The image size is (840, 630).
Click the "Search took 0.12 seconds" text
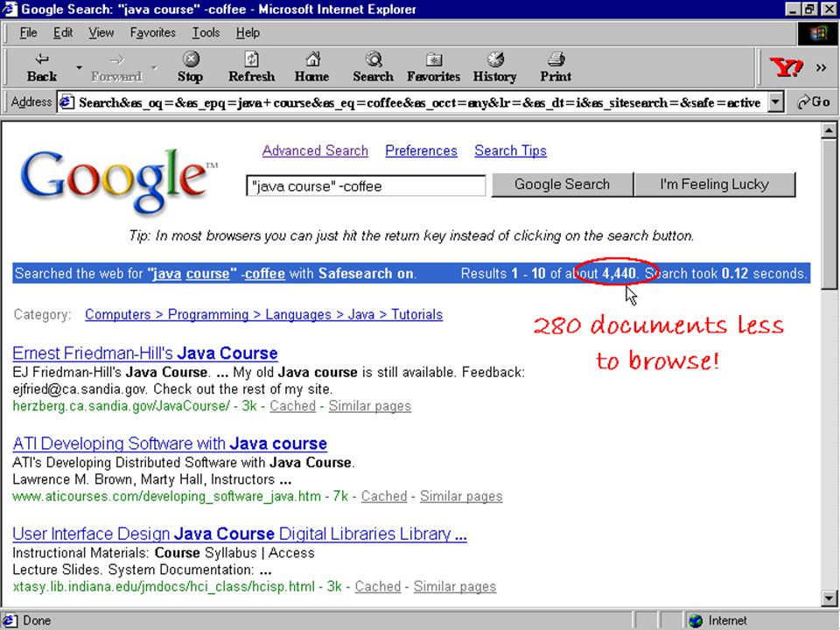[725, 274]
